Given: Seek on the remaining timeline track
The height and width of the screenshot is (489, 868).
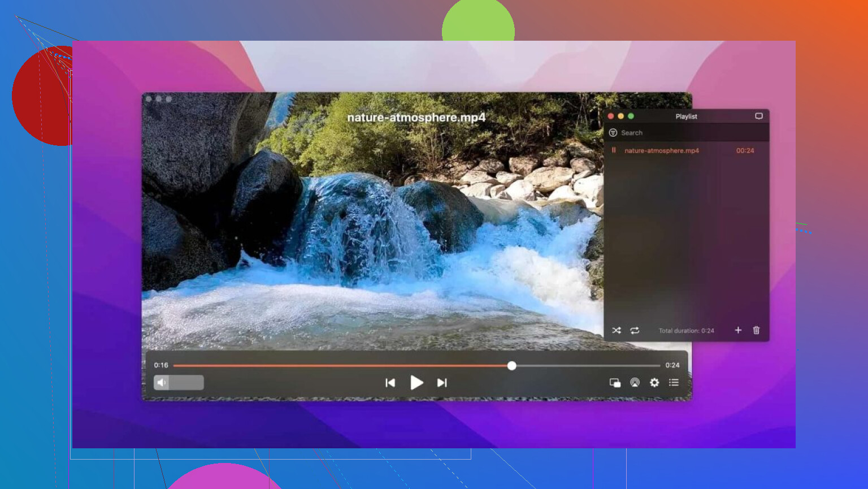Looking at the screenshot, I should point(588,366).
